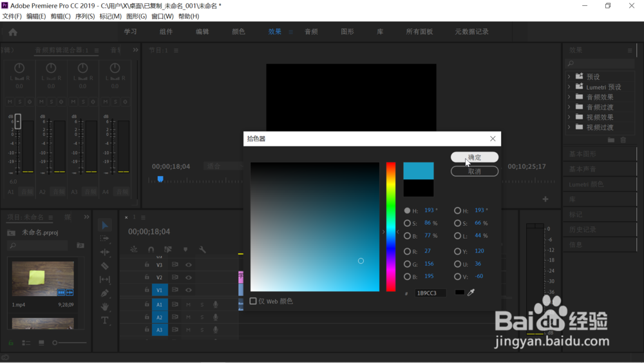
Task: Toggle V1 track output eye
Action: click(189, 290)
